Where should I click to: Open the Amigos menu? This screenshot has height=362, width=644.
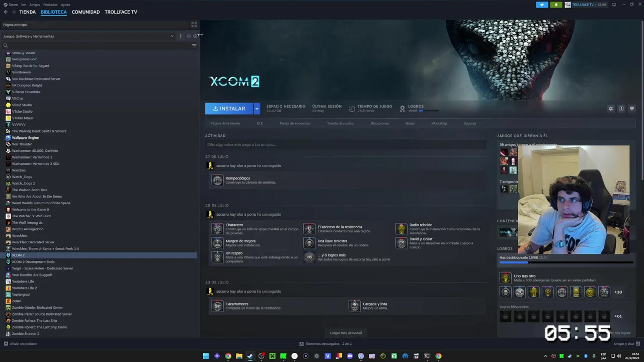(35, 5)
